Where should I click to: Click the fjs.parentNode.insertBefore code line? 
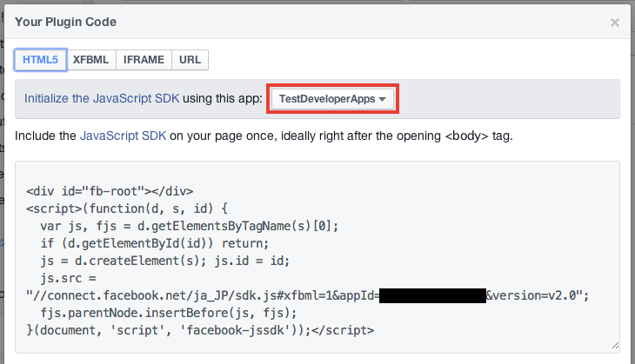169,313
